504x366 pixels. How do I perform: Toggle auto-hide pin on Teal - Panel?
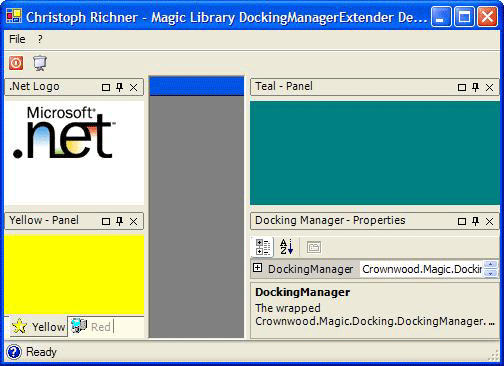pyautogui.click(x=476, y=87)
